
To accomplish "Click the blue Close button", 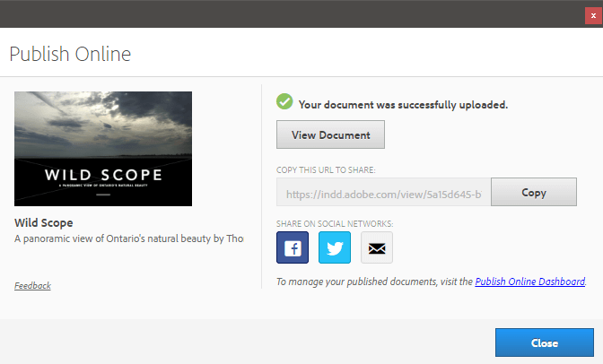I will (x=544, y=343).
